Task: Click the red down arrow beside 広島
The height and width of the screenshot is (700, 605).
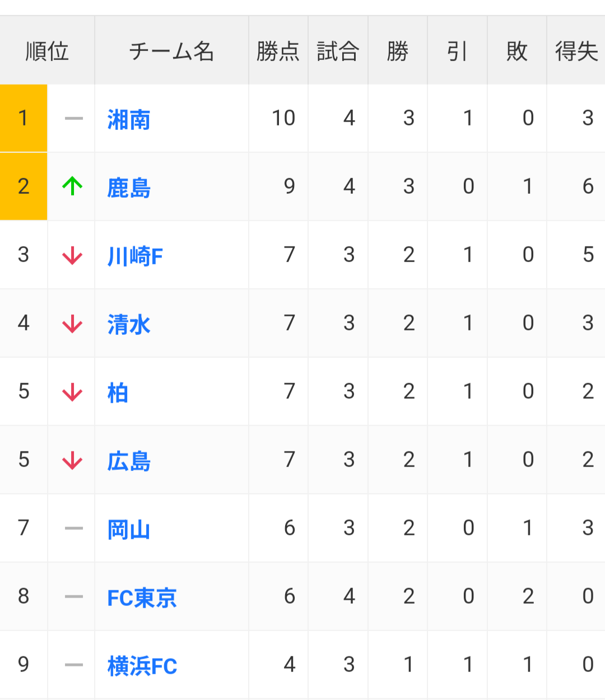Action: pyautogui.click(x=72, y=460)
